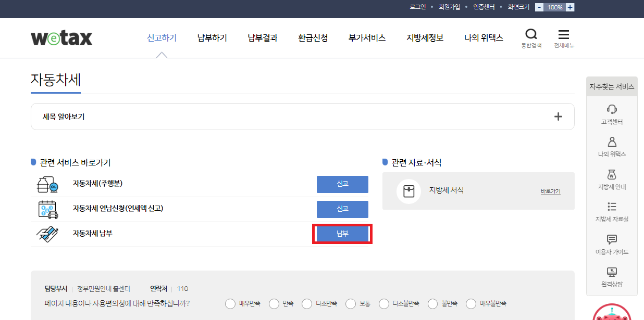
Task: Open the 통합검색 search icon
Action: 531,34
